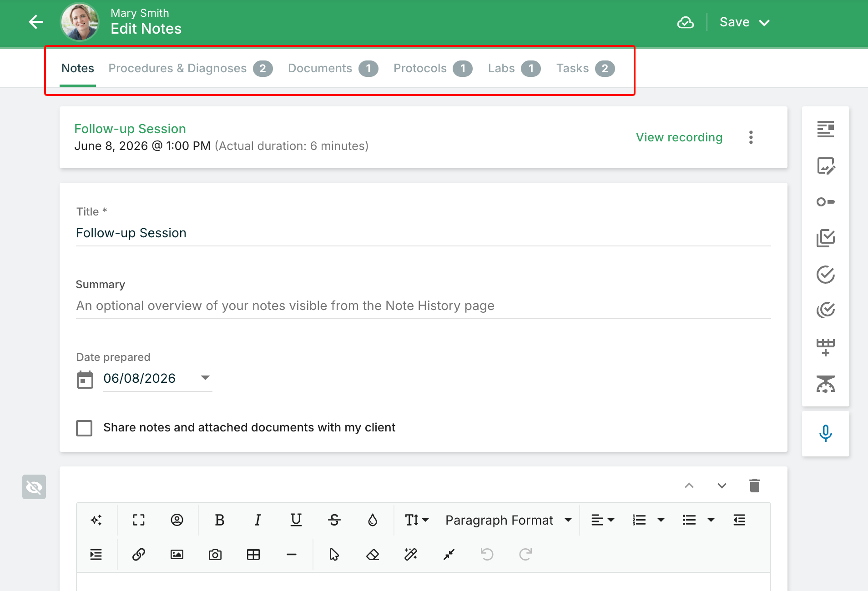The image size is (868, 591).
Task: Click the gauge measurement sidebar icon
Action: 825,384
